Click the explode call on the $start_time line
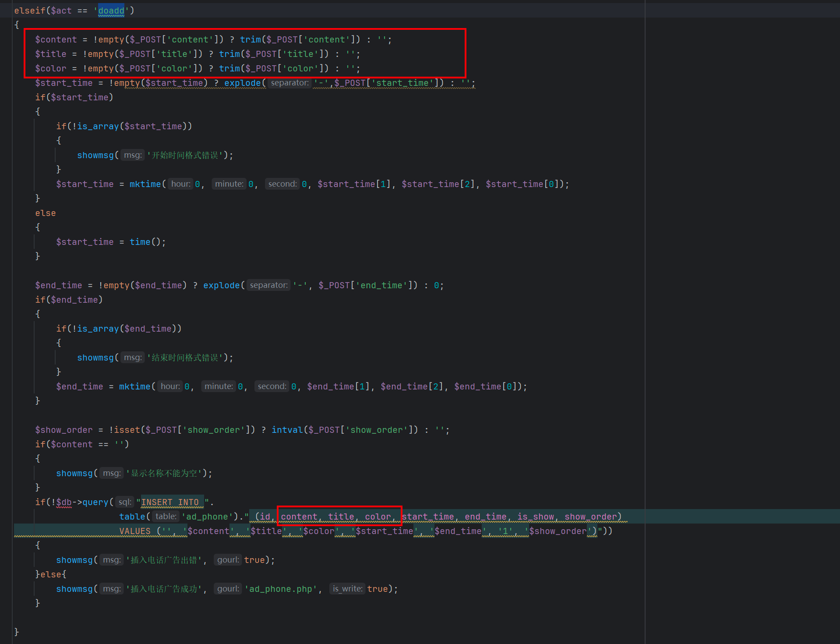The image size is (840, 644). click(x=242, y=83)
